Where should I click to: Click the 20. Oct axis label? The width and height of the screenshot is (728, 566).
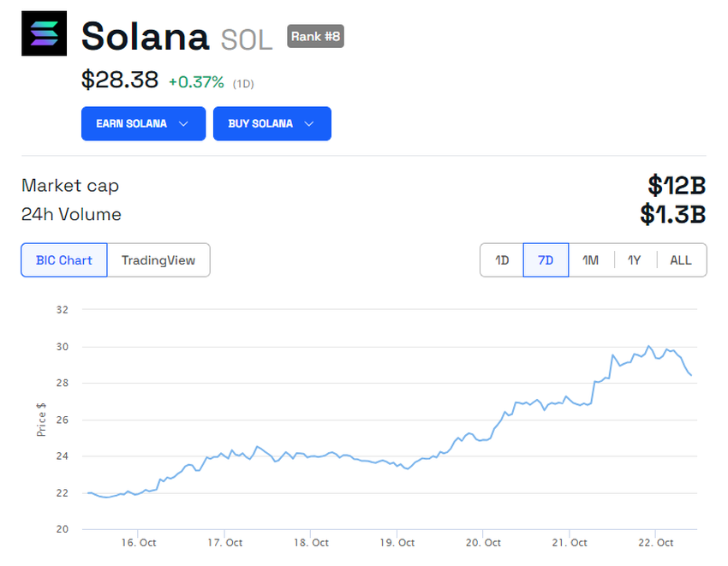click(x=482, y=543)
